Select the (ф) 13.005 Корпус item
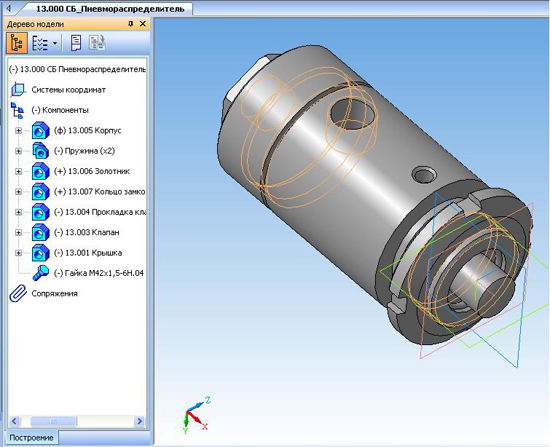550x447 pixels. (x=87, y=131)
